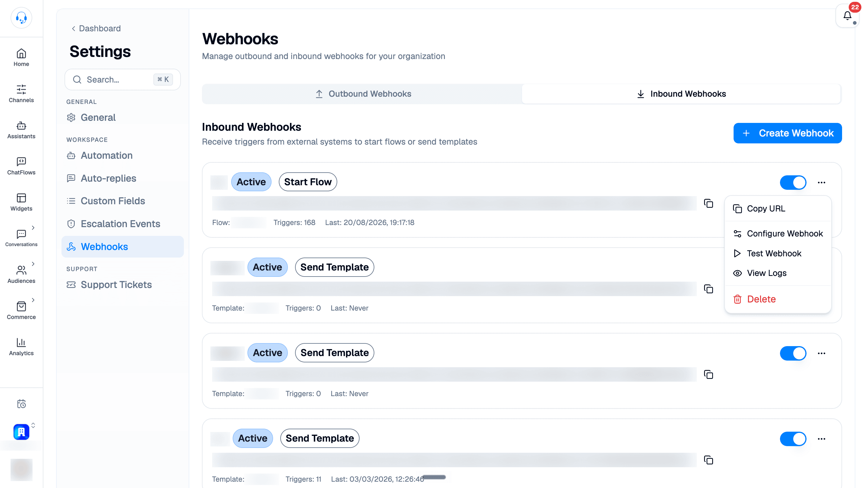Open General settings
868x488 pixels.
click(x=123, y=117)
